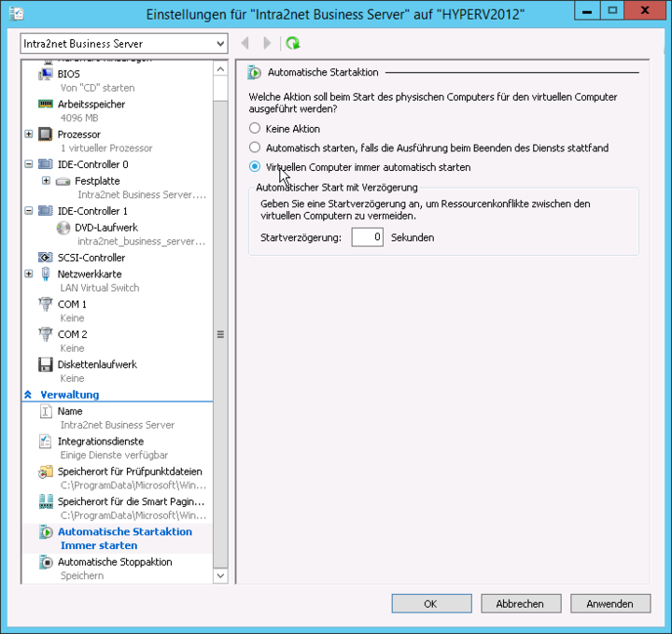
Task: Expand the Prozessor tree node
Action: click(x=29, y=134)
